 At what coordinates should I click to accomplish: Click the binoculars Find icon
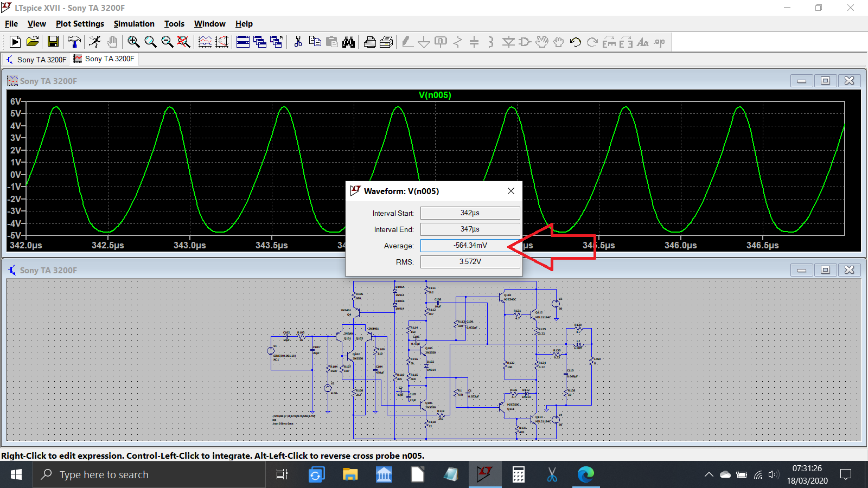click(349, 42)
